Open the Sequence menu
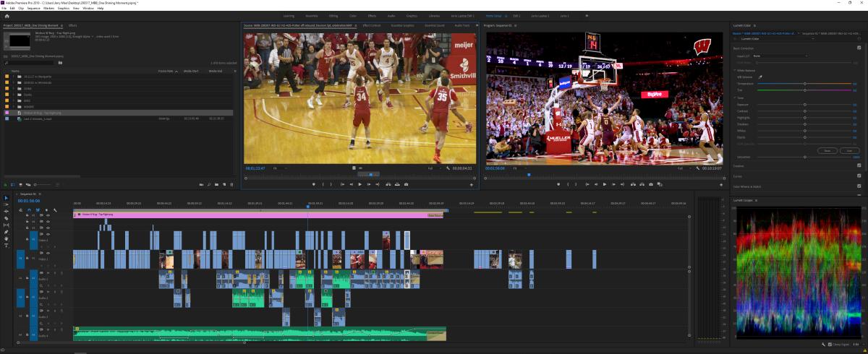The image size is (868, 354). [33, 8]
